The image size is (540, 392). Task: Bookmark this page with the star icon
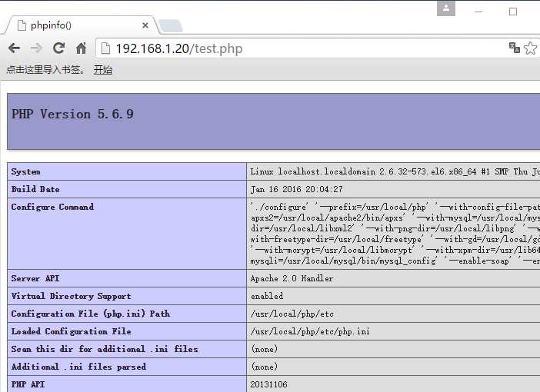(x=531, y=48)
